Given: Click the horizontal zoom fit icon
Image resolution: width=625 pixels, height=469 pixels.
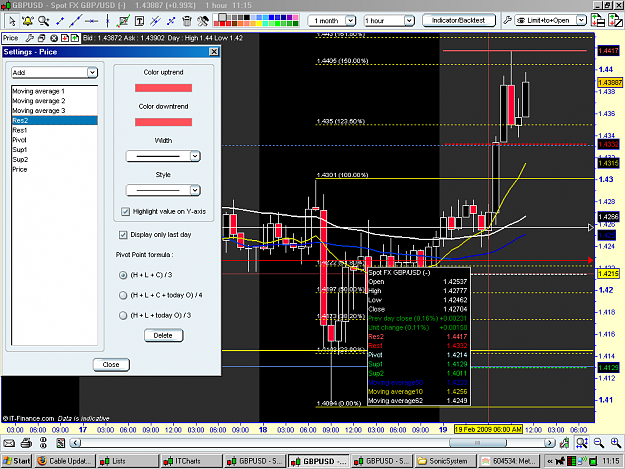Looking at the screenshot, I should [582, 443].
